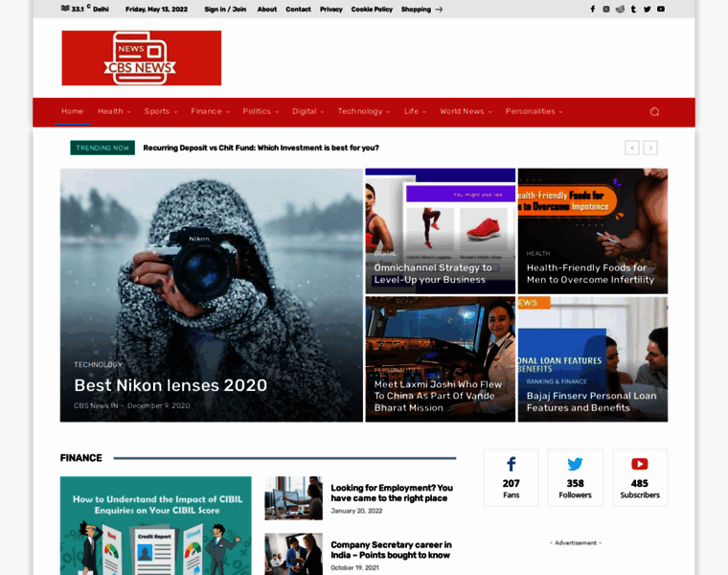Click the October 19, 2021 date
The width and height of the screenshot is (728, 575).
(354, 568)
